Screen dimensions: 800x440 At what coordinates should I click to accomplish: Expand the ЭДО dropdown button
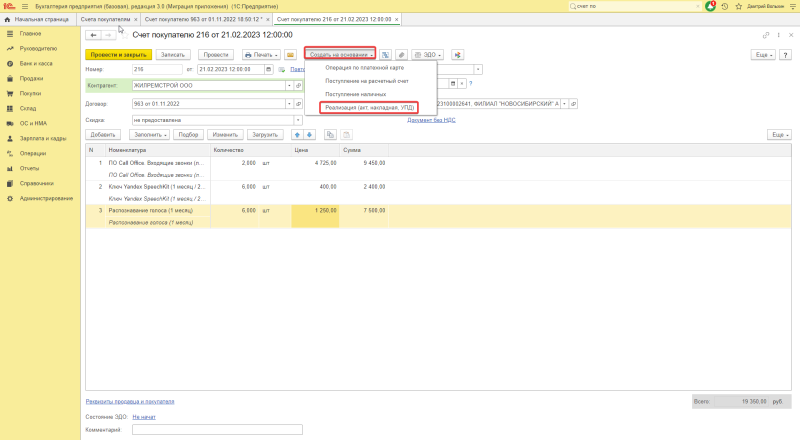pyautogui.click(x=428, y=55)
